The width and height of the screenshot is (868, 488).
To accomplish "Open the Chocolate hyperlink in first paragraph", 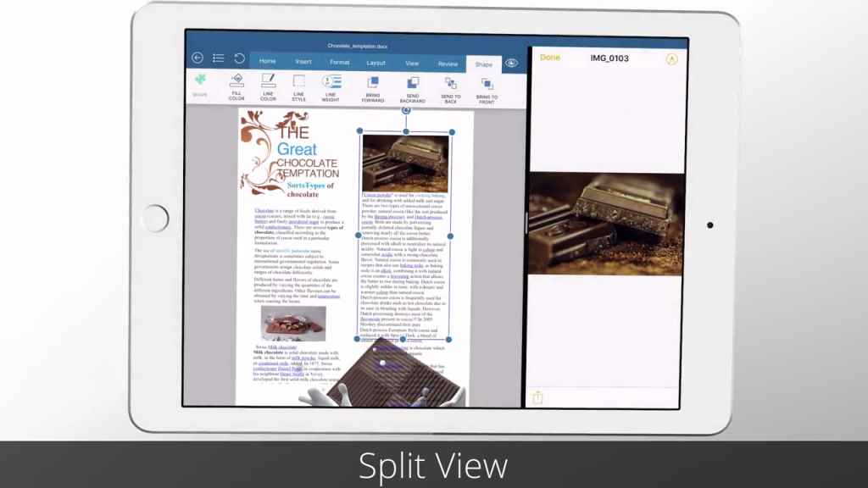I will coord(264,211).
